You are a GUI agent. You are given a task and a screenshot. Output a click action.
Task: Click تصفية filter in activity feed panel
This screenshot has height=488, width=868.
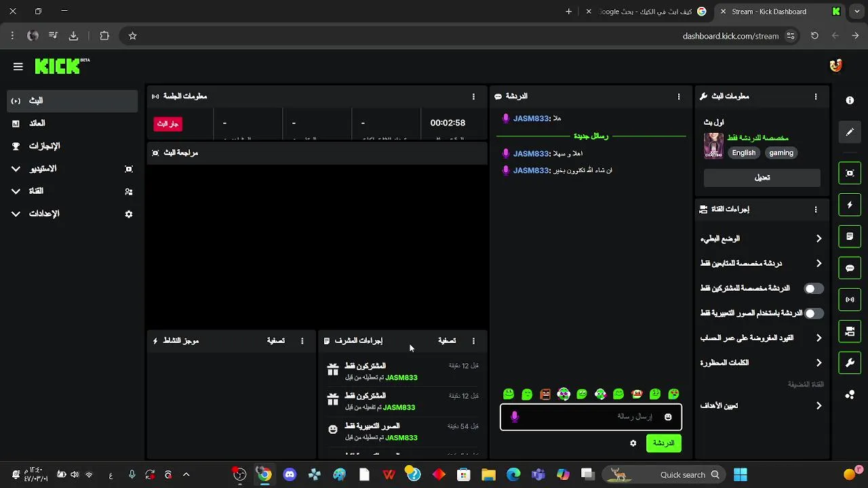point(276,341)
